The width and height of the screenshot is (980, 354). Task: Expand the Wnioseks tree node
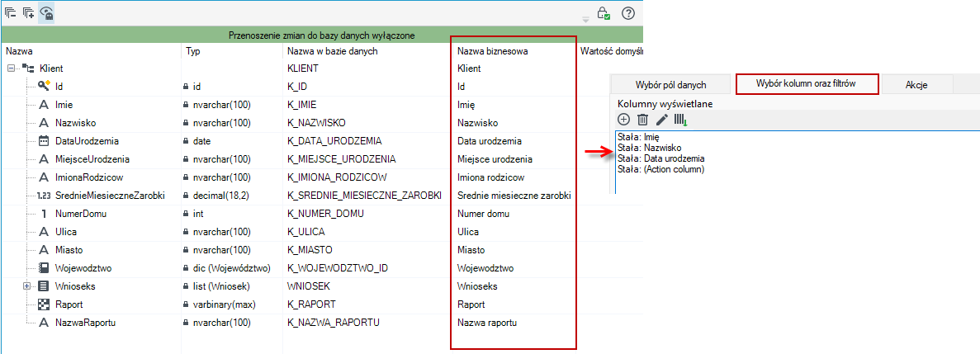point(27,286)
